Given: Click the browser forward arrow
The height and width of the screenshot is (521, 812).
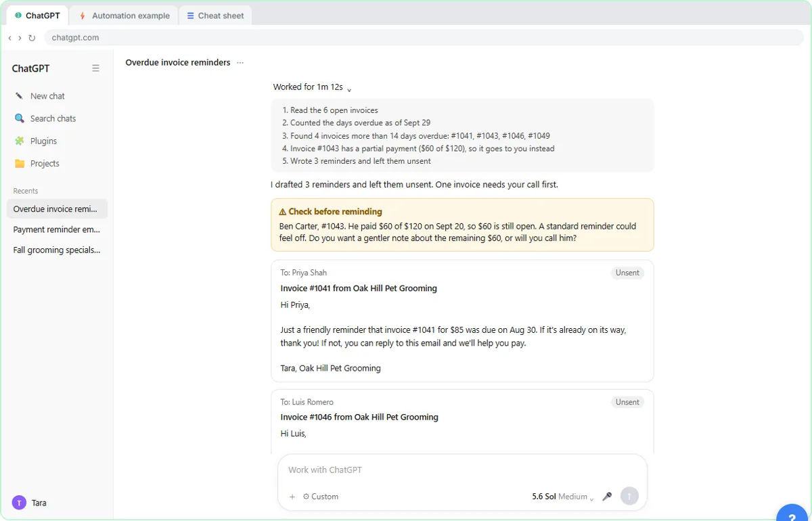Looking at the screenshot, I should tap(20, 38).
